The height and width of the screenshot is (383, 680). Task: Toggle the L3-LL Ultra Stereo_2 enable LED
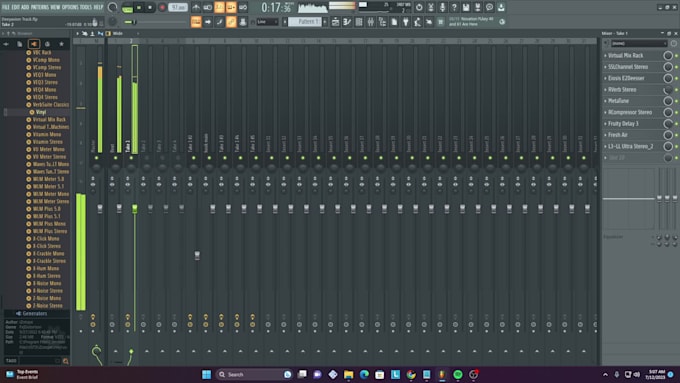click(676, 146)
